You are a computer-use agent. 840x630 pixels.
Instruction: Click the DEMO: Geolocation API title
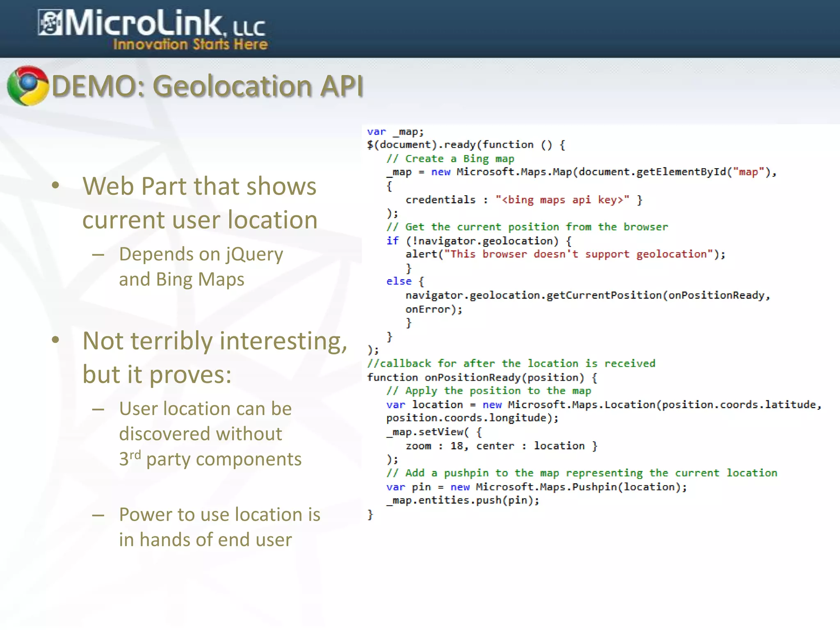(x=208, y=87)
